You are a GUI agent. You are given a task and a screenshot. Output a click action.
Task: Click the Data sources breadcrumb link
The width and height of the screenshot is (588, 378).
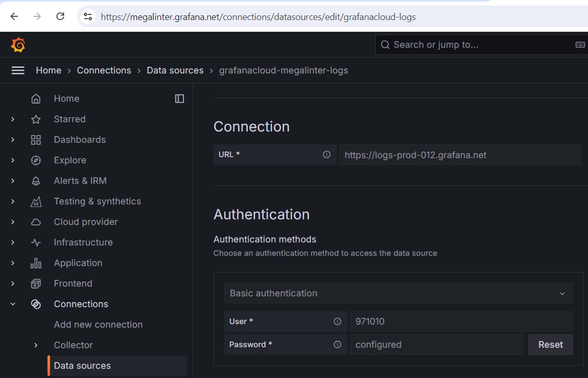click(175, 70)
